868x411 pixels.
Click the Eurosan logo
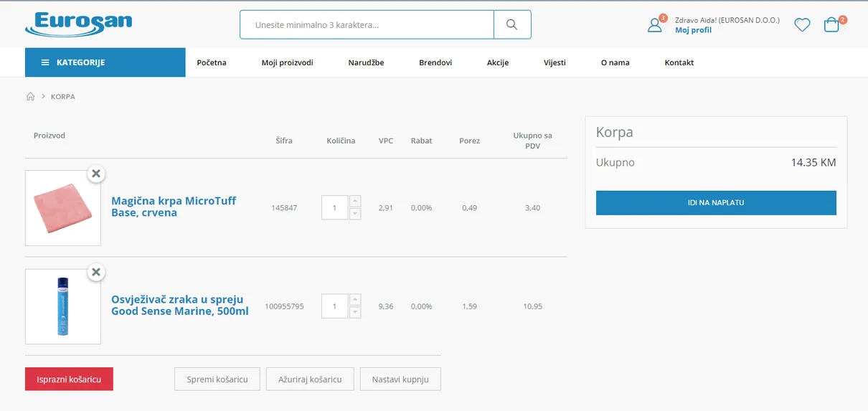tap(79, 24)
